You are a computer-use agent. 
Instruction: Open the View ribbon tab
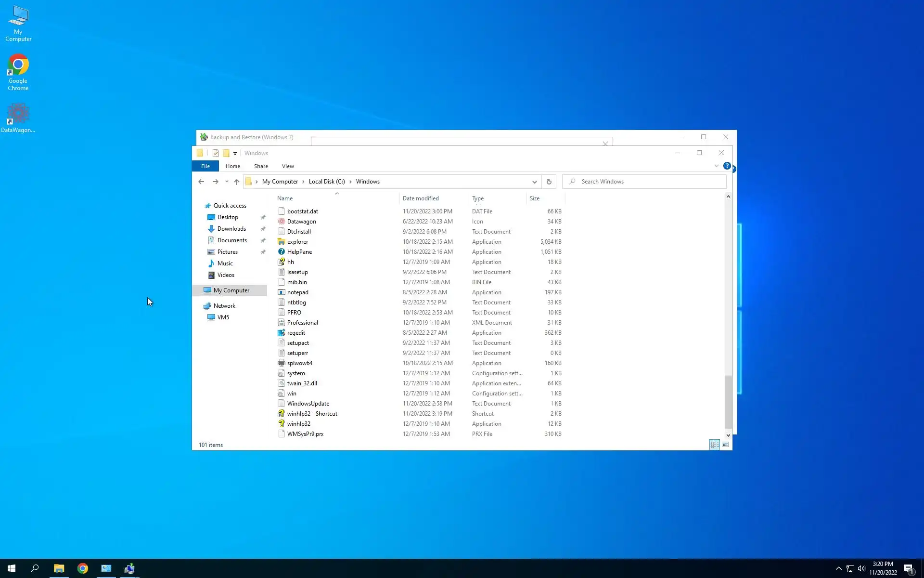coord(288,166)
